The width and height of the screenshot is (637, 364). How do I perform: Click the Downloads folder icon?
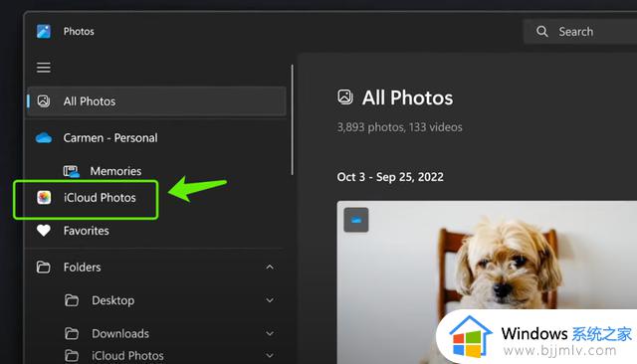72,333
